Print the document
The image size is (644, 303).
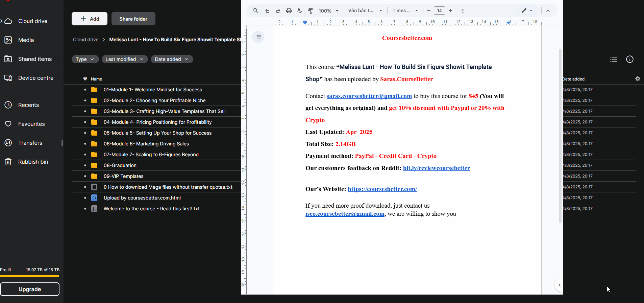coord(289,11)
